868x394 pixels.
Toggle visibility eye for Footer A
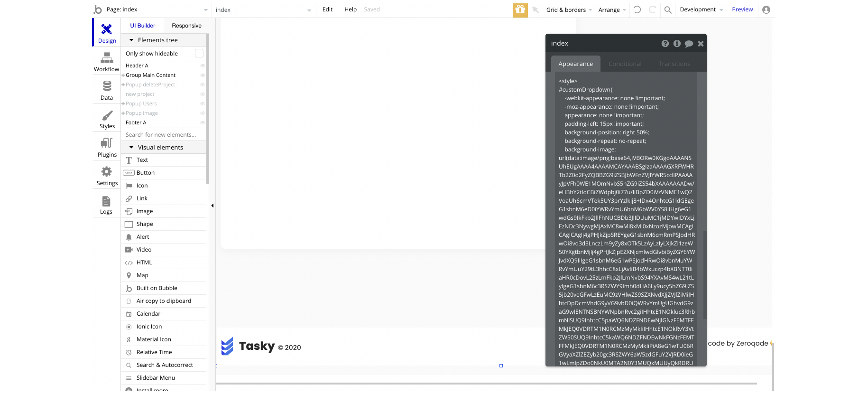(x=203, y=122)
